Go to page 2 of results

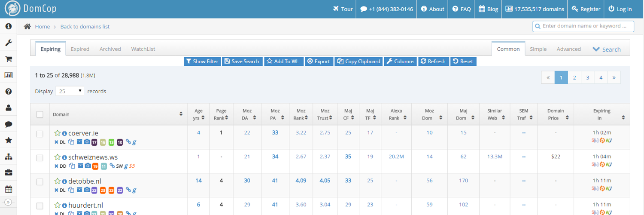coord(574,77)
